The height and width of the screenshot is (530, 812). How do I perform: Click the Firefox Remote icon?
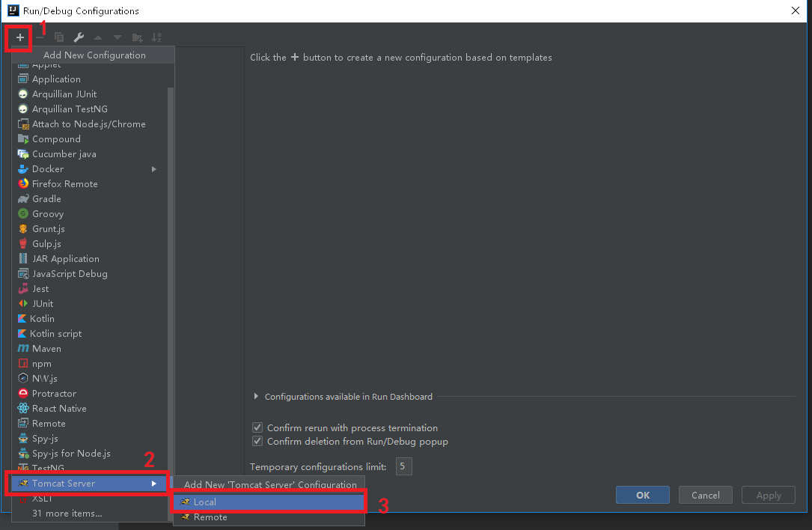point(22,183)
